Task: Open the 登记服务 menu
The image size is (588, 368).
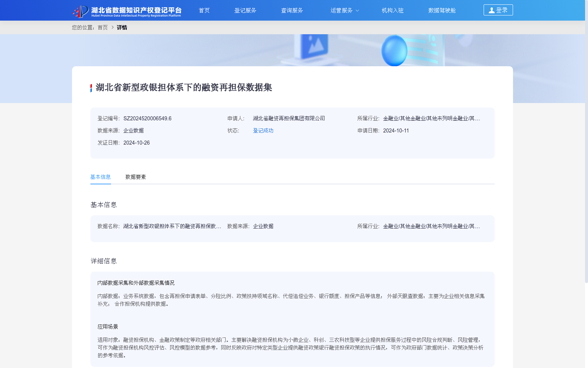Action: (245, 10)
